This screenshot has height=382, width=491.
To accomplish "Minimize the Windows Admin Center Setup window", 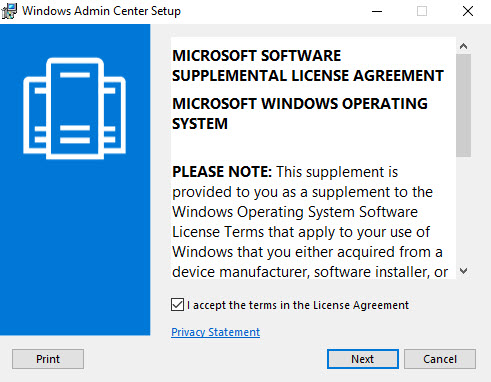I will [x=377, y=11].
